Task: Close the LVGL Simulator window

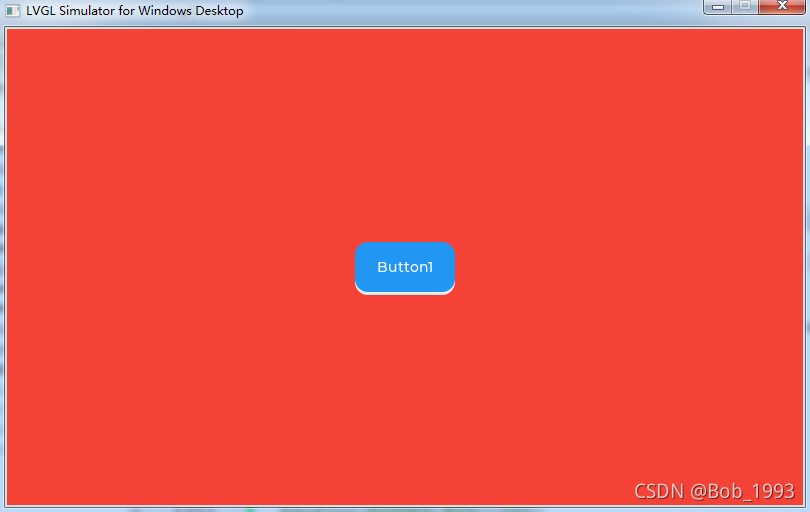Action: pos(782,7)
